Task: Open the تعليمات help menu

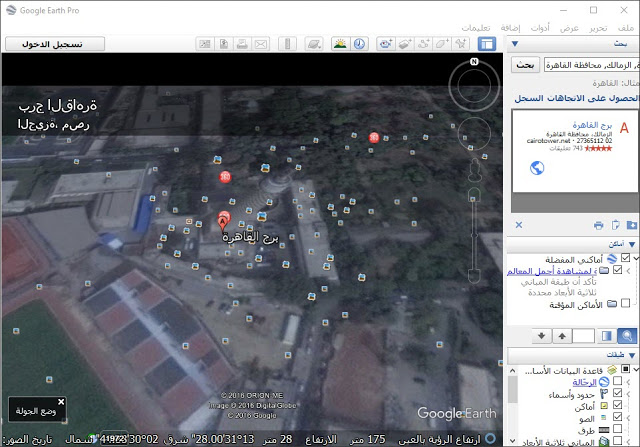Action: click(x=476, y=28)
